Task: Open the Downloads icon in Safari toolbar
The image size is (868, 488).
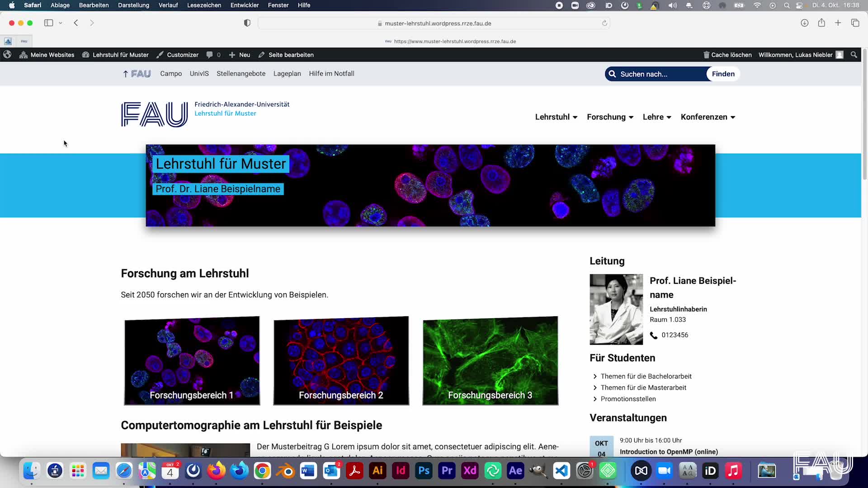Action: [805, 23]
